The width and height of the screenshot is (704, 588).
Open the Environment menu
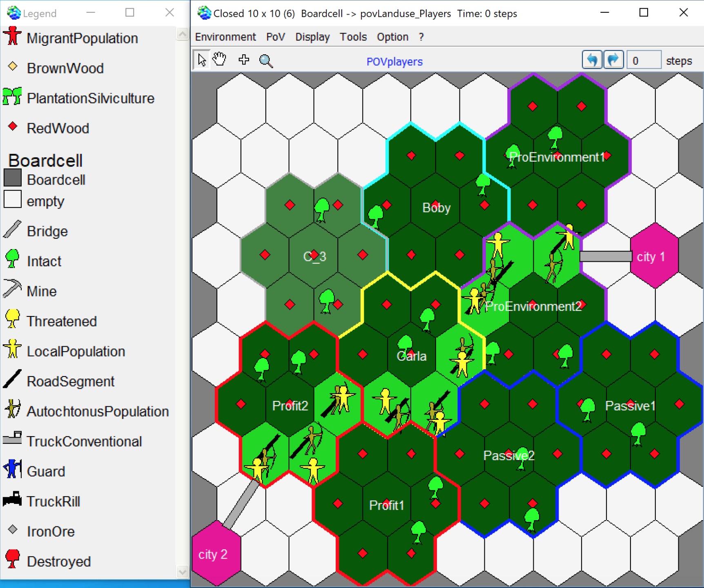[x=225, y=37]
